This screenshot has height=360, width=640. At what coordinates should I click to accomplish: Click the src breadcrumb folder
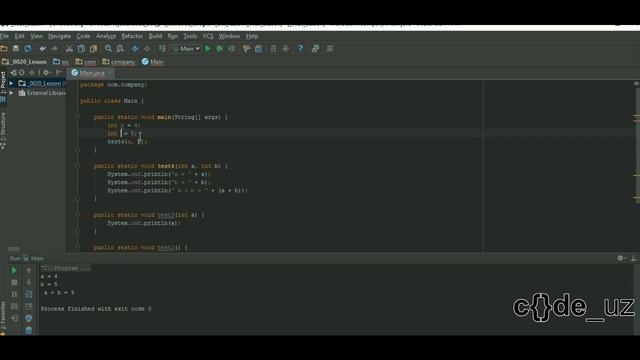(x=61, y=62)
